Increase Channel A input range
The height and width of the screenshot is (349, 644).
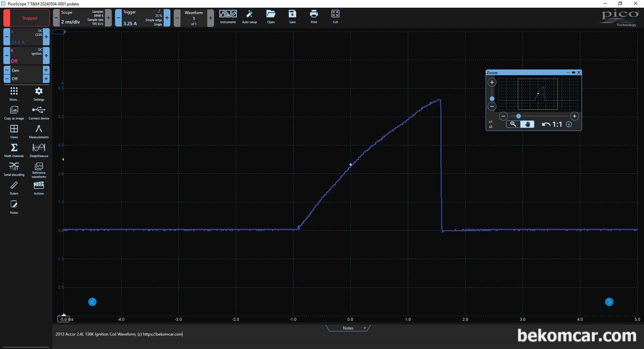point(46,37)
